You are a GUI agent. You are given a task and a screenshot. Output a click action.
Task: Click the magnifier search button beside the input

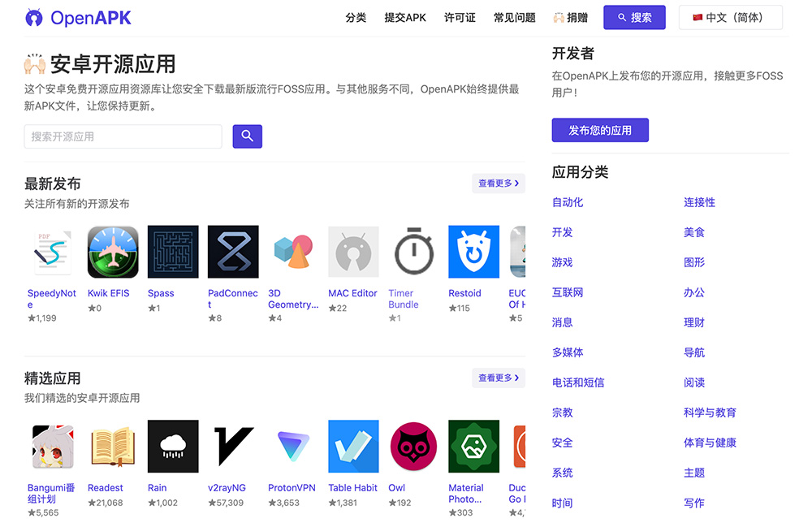[x=247, y=136]
